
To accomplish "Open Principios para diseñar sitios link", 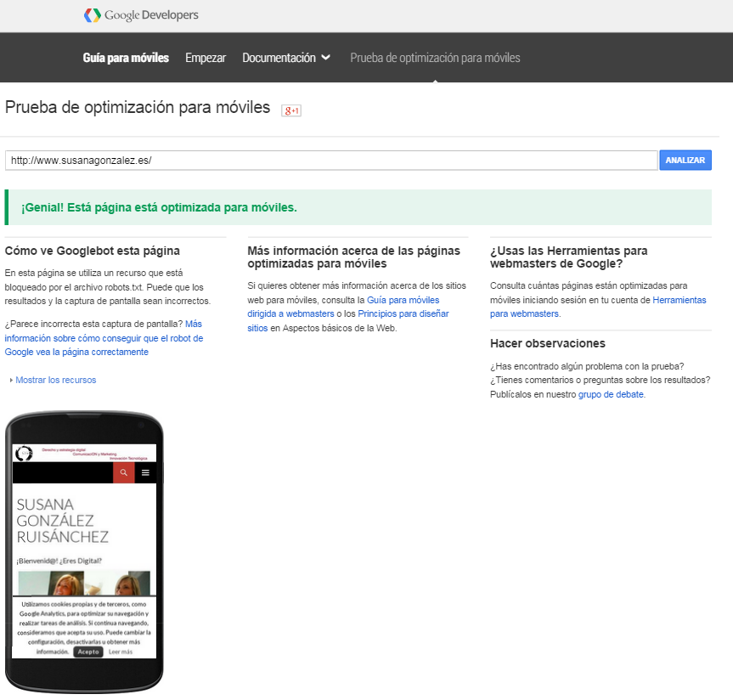I will pos(347,321).
